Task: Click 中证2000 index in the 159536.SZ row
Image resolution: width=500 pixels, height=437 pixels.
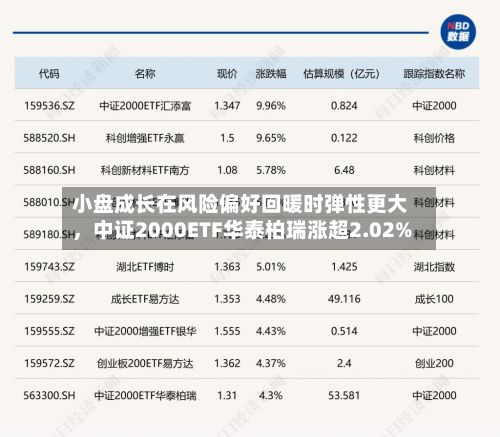Action: 434,106
